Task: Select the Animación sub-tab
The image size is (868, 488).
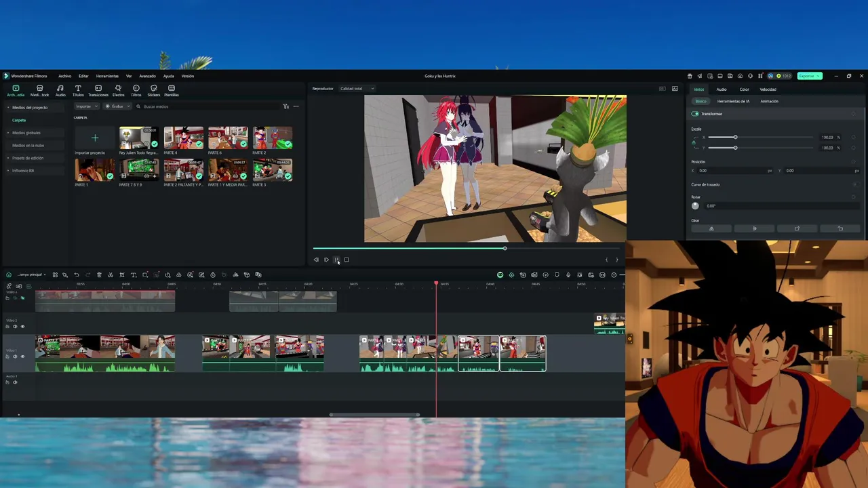Action: click(x=769, y=101)
